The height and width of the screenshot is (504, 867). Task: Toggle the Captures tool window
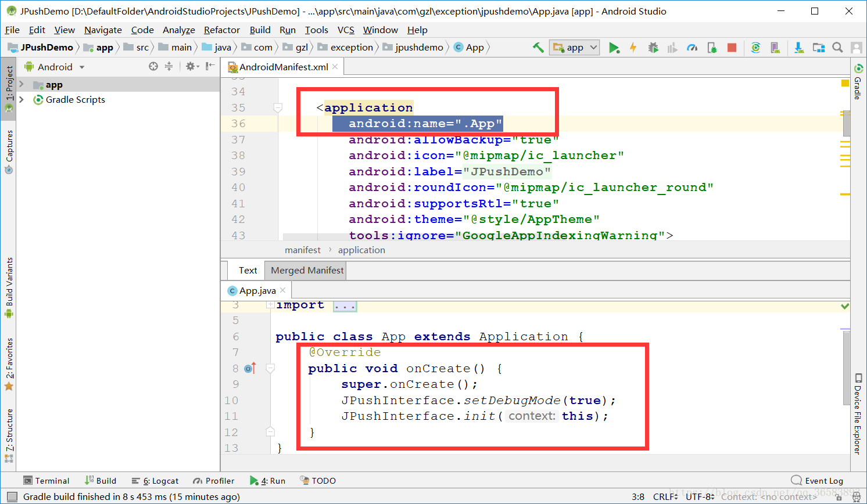tap(9, 151)
